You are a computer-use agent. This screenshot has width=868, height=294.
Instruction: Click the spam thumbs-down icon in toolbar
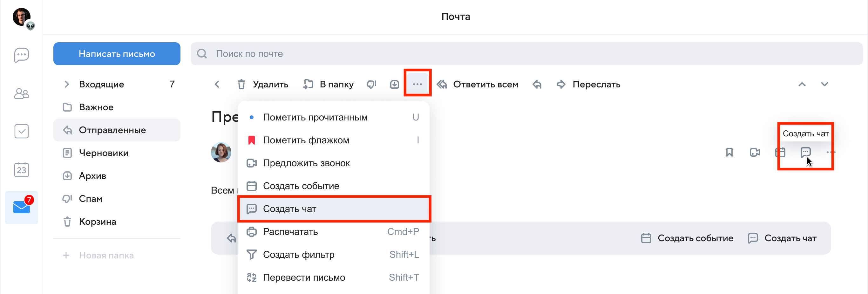point(371,84)
